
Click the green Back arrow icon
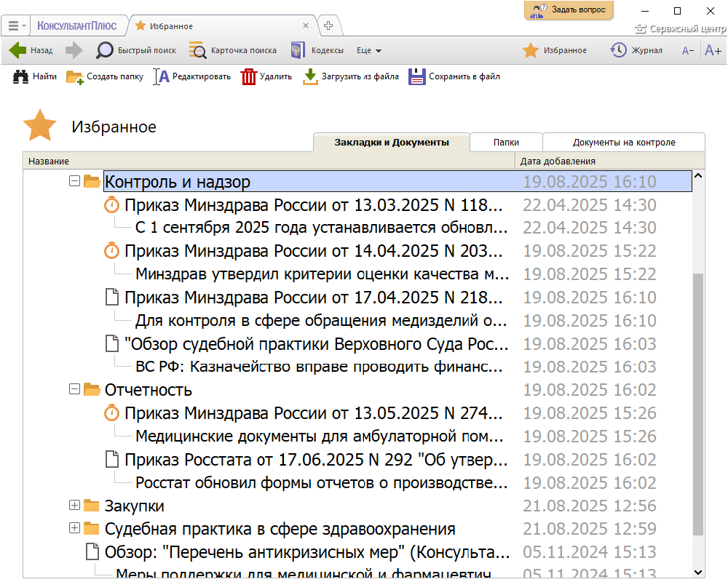[x=17, y=51]
